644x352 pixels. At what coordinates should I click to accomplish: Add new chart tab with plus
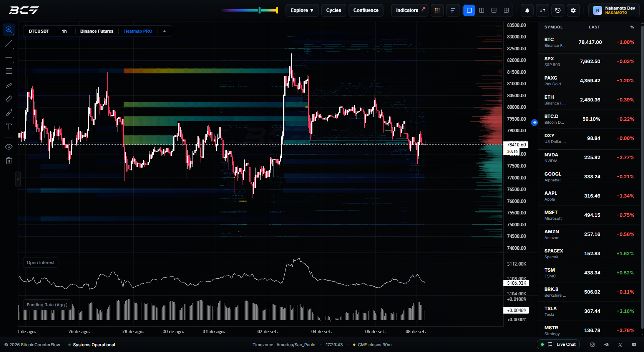pos(164,31)
